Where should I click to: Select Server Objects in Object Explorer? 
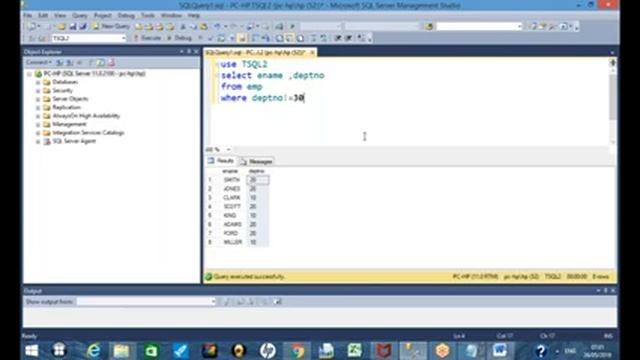(x=70, y=99)
